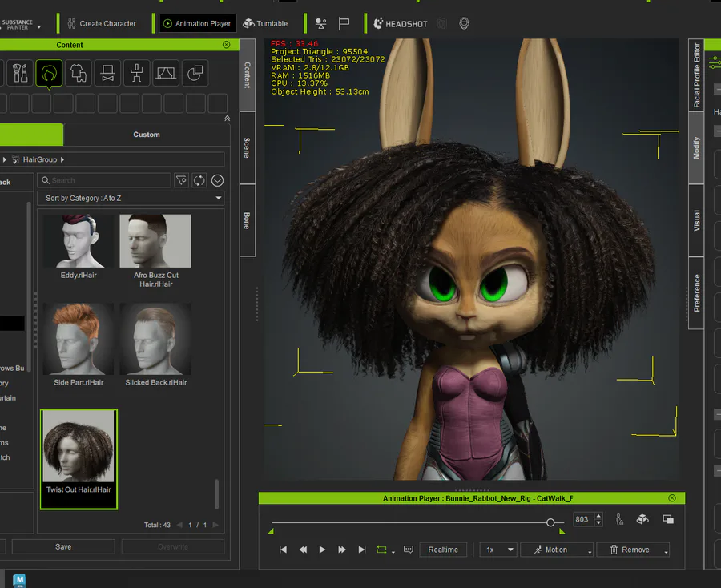Launch the Headshot plugin
Image resolution: width=721 pixels, height=588 pixels.
401,23
